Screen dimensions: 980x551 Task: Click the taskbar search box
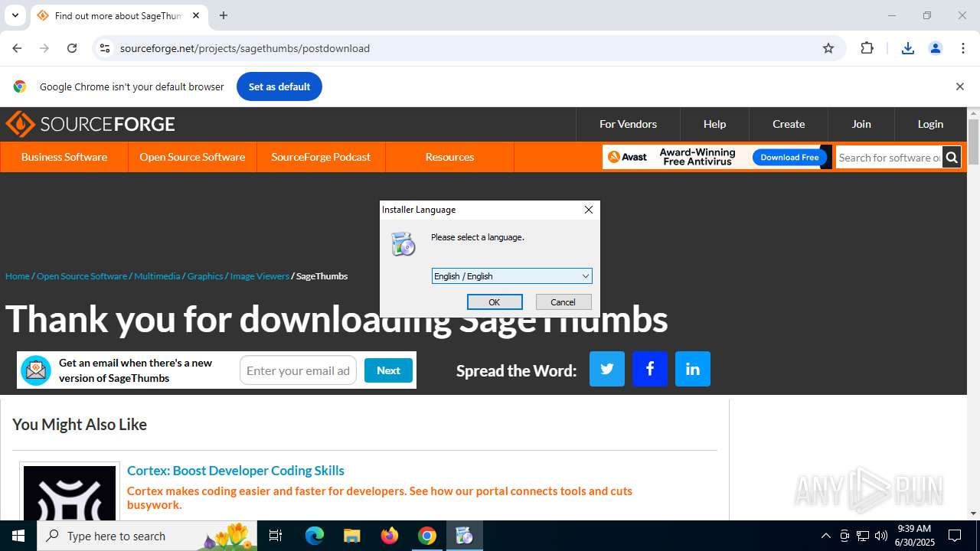[148, 536]
